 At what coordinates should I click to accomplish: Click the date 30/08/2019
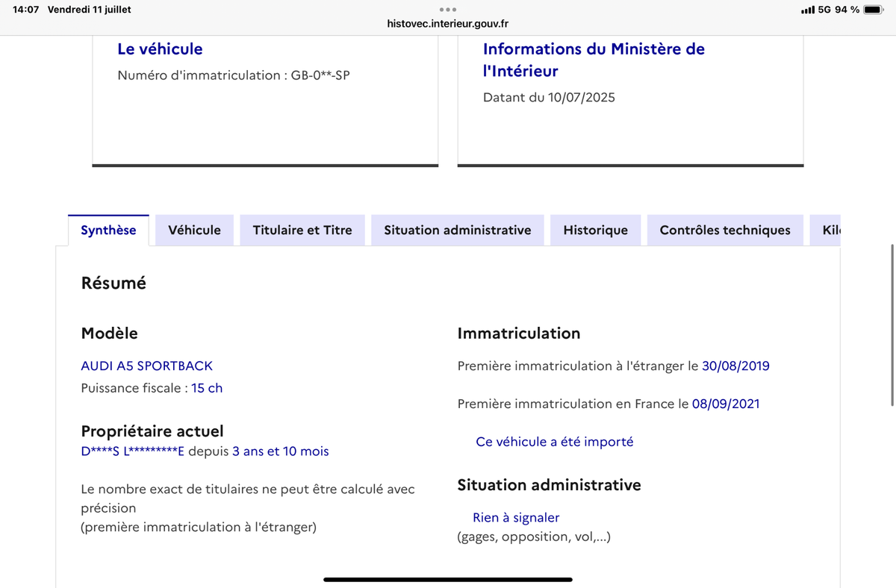[735, 366]
